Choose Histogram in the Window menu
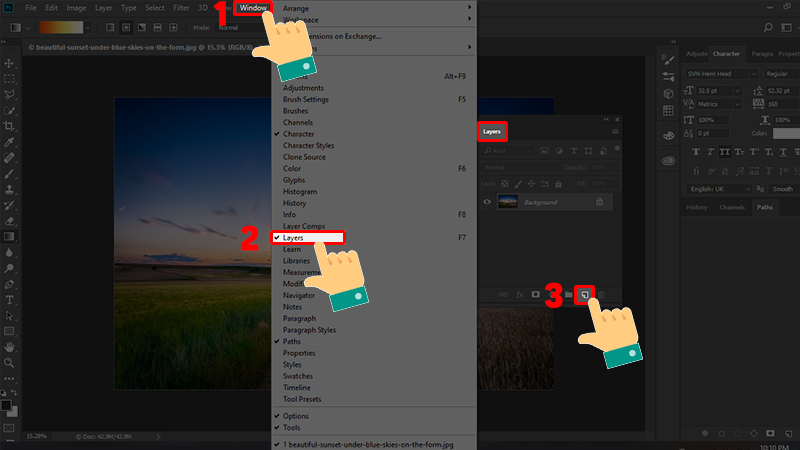 (300, 192)
